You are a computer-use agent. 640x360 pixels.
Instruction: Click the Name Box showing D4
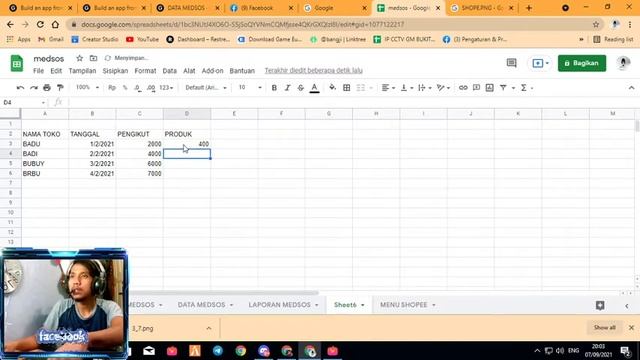point(24,102)
